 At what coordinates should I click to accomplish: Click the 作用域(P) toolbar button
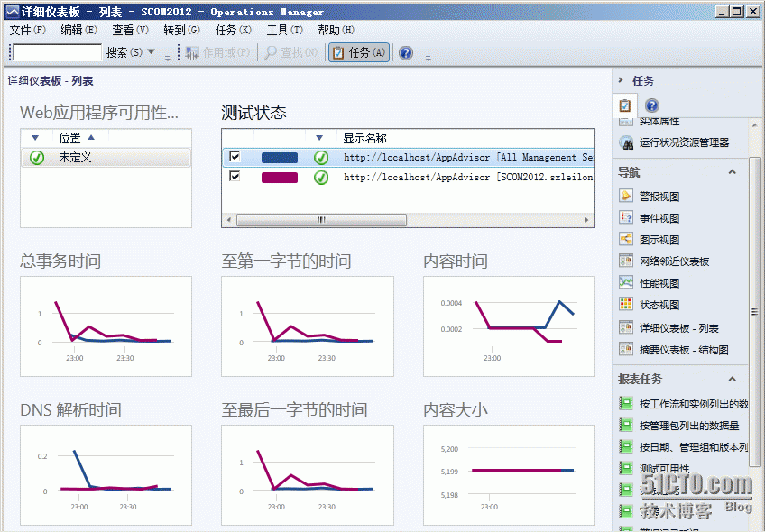coord(217,52)
